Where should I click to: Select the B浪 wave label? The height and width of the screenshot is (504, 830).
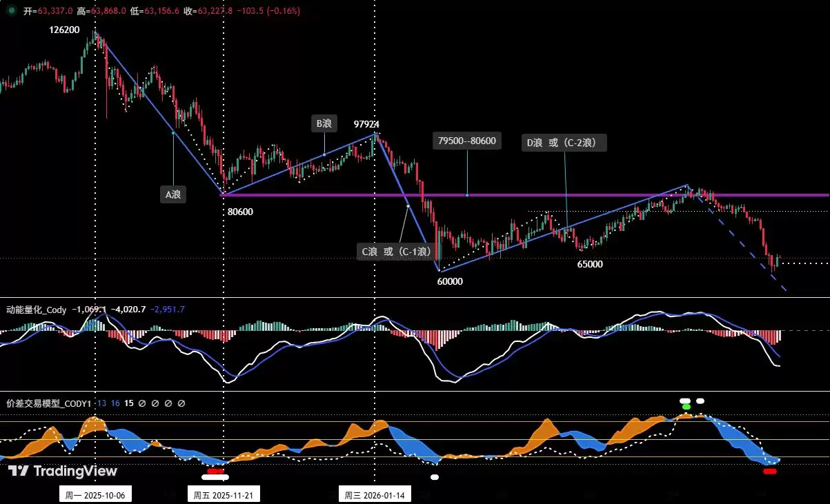tap(324, 124)
